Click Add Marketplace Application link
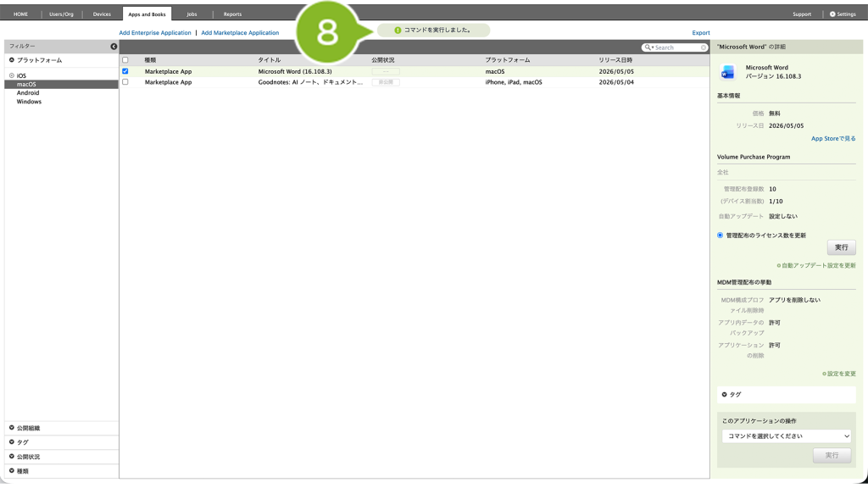 coord(240,33)
